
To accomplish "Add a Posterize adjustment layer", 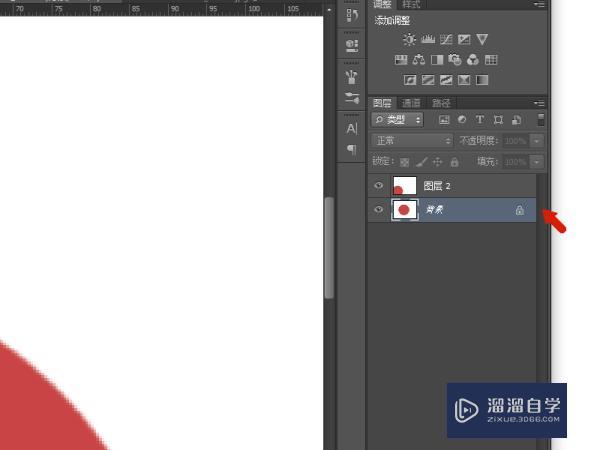I will (428, 80).
